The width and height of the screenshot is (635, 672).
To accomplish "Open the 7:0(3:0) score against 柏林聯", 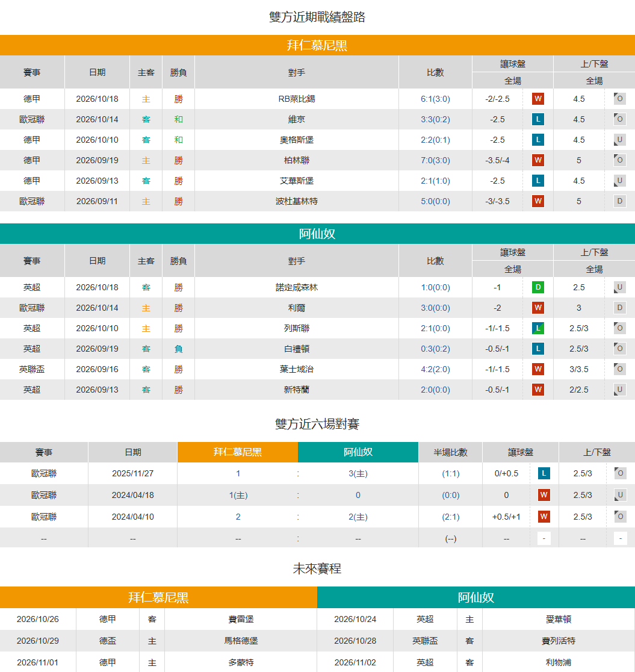I will (435, 160).
